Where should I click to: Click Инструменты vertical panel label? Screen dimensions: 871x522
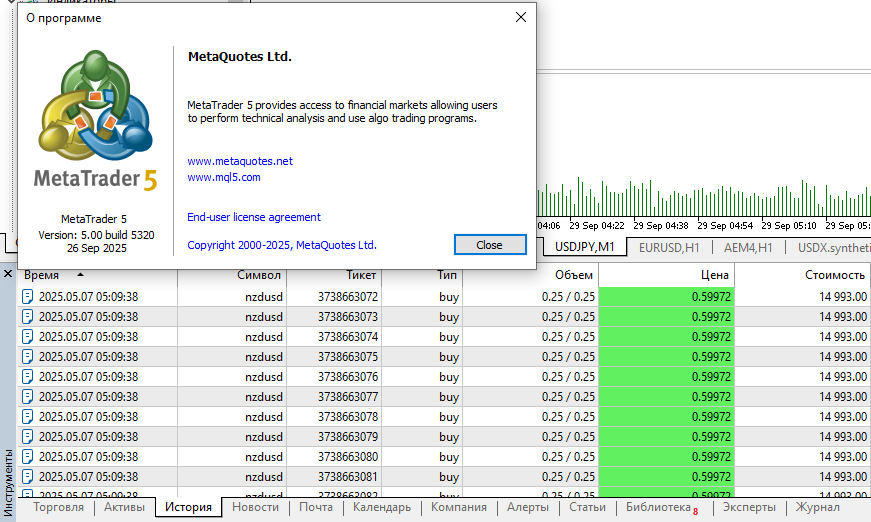(x=8, y=482)
